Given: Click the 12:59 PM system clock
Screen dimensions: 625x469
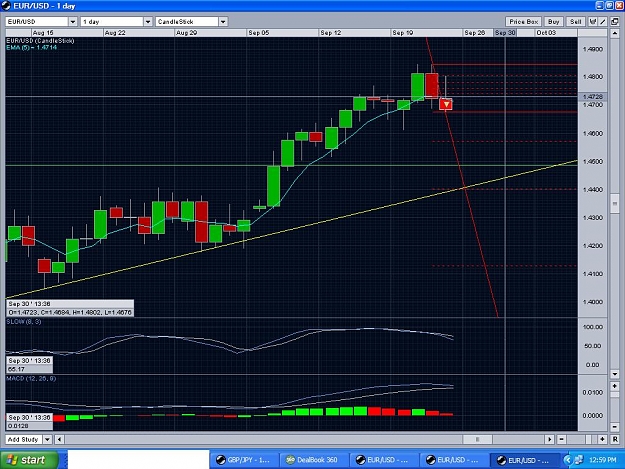Looking at the screenshot, I should click(x=602, y=460).
